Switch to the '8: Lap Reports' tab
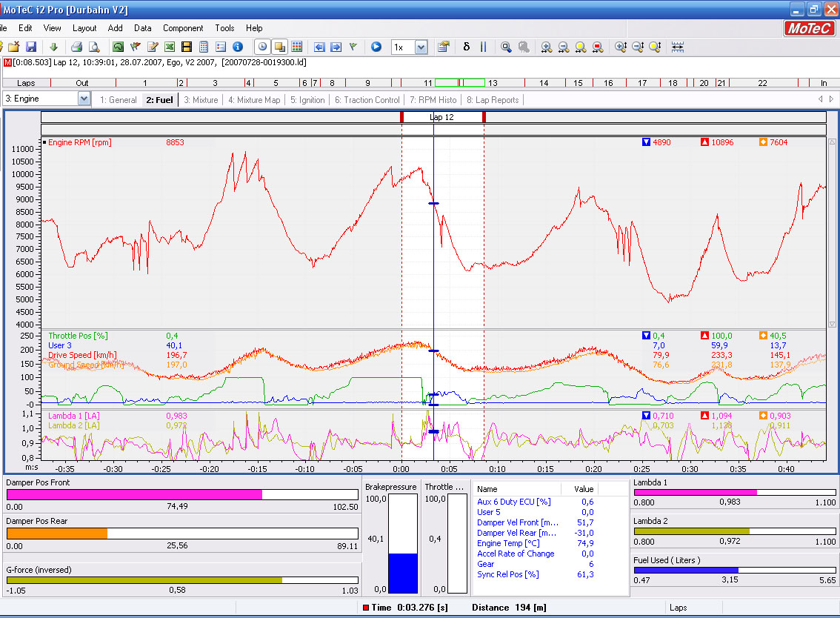 493,100
